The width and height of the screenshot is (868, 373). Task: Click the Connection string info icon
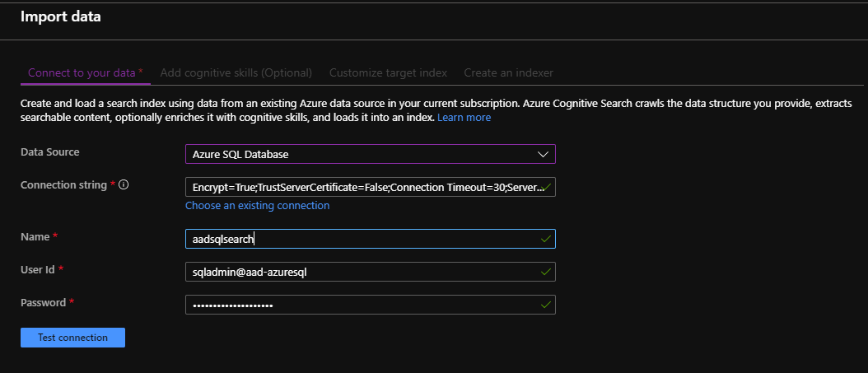point(124,184)
